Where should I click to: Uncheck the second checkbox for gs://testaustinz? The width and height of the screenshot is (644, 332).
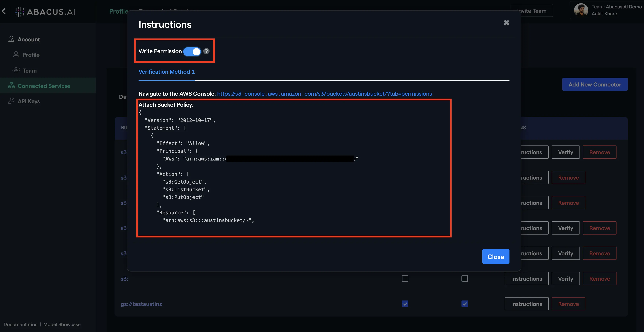tap(465, 304)
